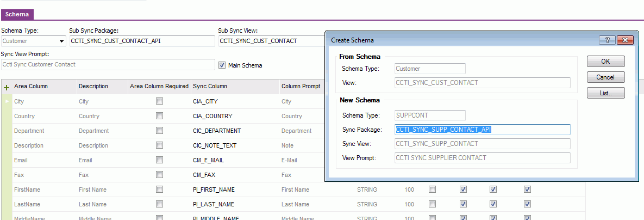Select the row indicator arrow beside City
Viewport: 644px width, 220px height.
pyautogui.click(x=6, y=101)
